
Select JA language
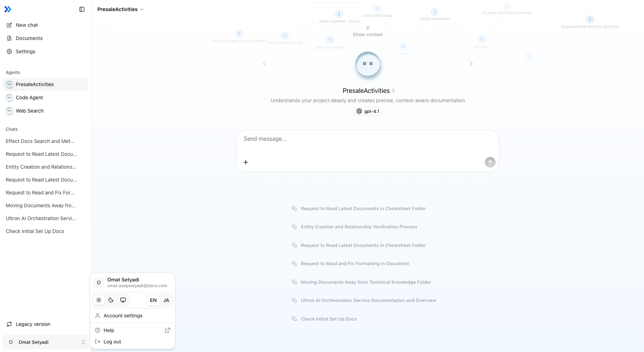(x=166, y=300)
